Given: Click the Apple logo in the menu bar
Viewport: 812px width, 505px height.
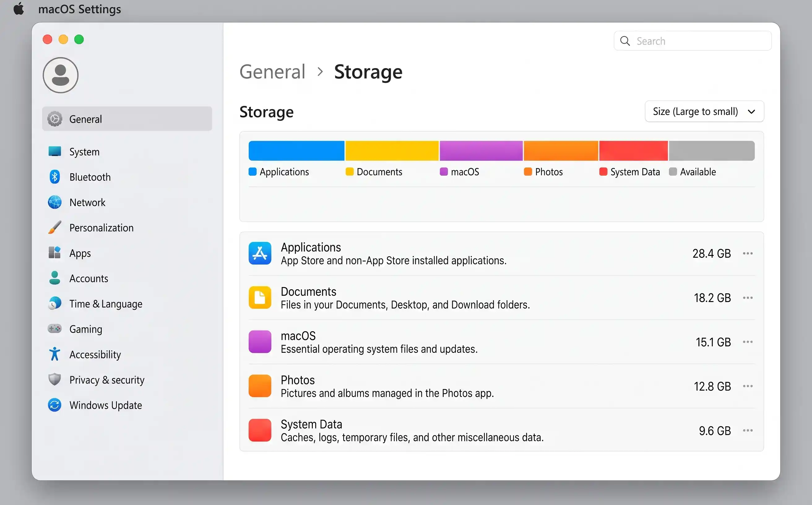Looking at the screenshot, I should click(19, 8).
